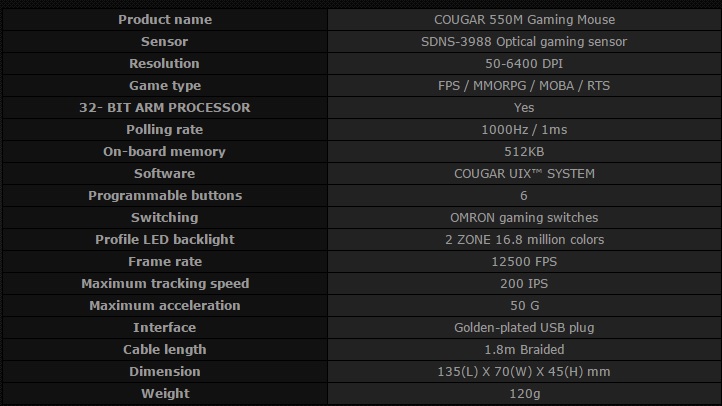Click the "Profile LED backlight" row label
Screen dimensions: 722x406
(165, 240)
